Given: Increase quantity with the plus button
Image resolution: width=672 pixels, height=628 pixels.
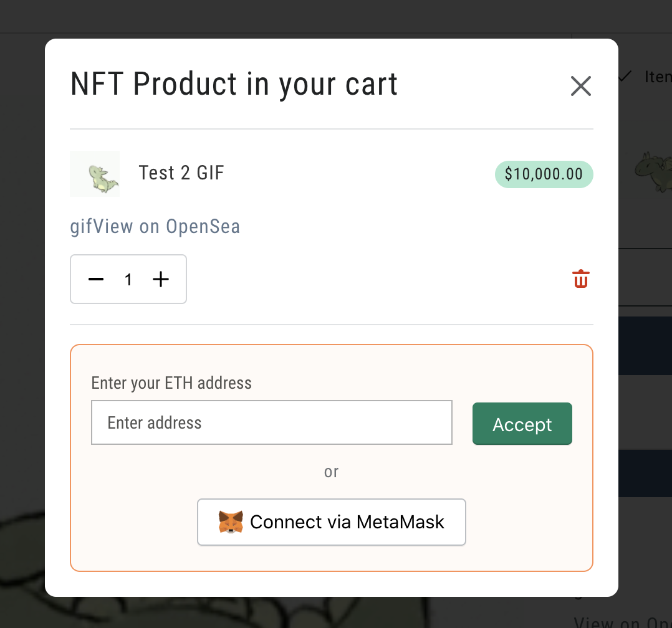Looking at the screenshot, I should (x=161, y=279).
